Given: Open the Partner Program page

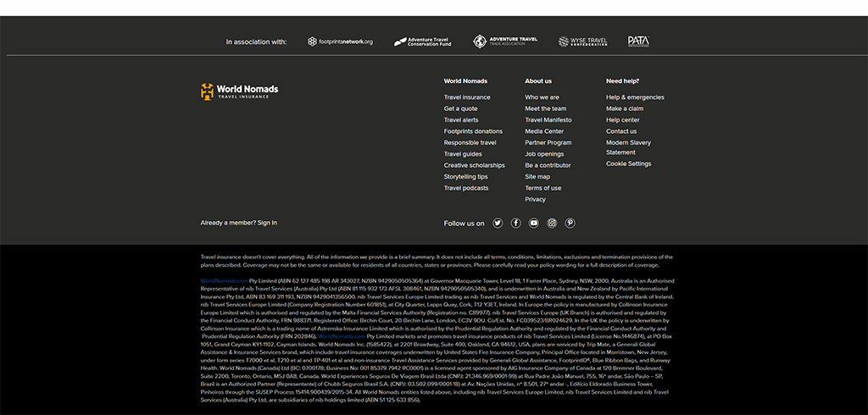Looking at the screenshot, I should coord(548,143).
